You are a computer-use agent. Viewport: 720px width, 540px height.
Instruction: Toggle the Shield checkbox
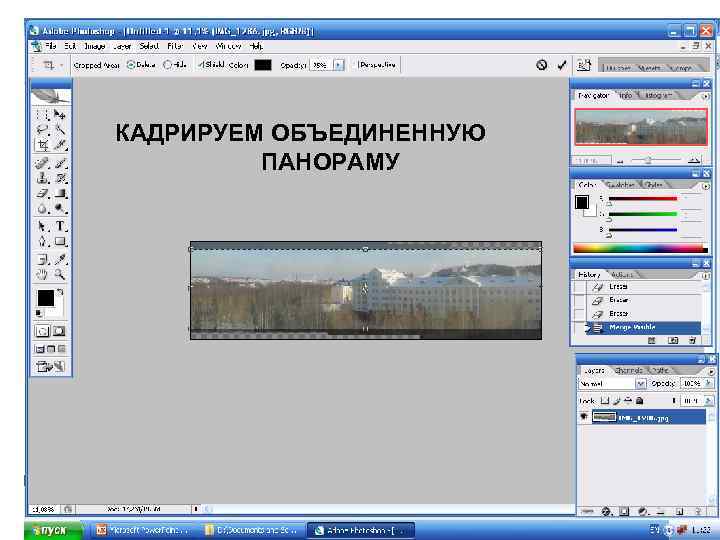[x=201, y=65]
